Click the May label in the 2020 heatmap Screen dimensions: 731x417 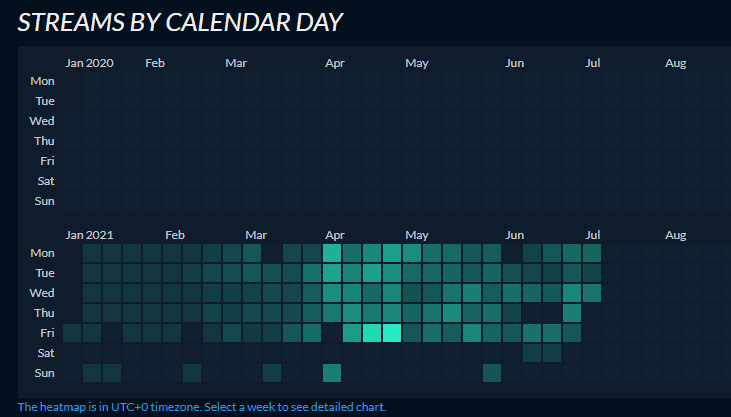tap(416, 63)
